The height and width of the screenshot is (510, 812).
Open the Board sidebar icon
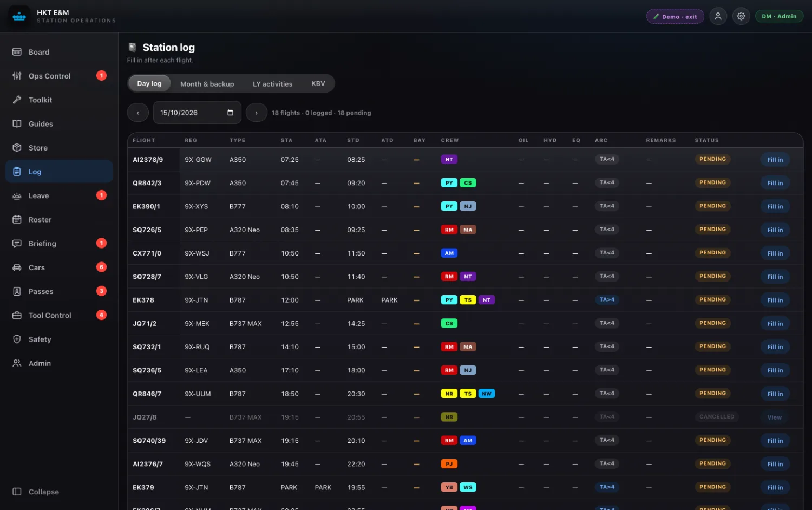(17, 52)
